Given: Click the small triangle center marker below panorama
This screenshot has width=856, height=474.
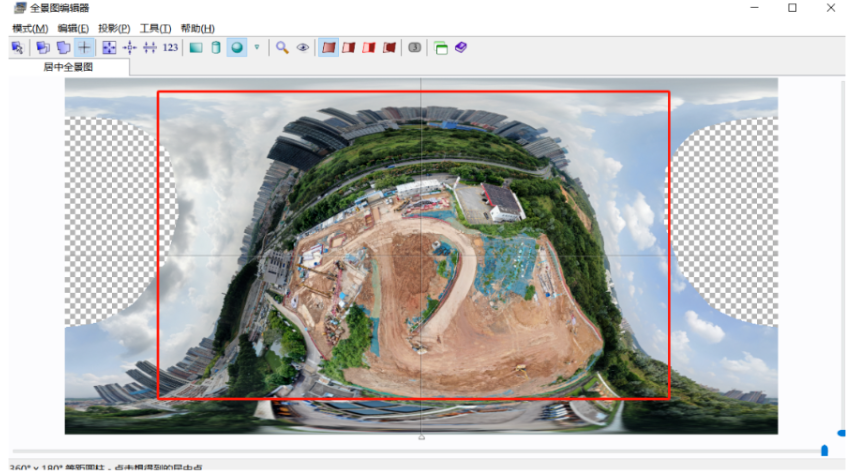Looking at the screenshot, I should (421, 437).
